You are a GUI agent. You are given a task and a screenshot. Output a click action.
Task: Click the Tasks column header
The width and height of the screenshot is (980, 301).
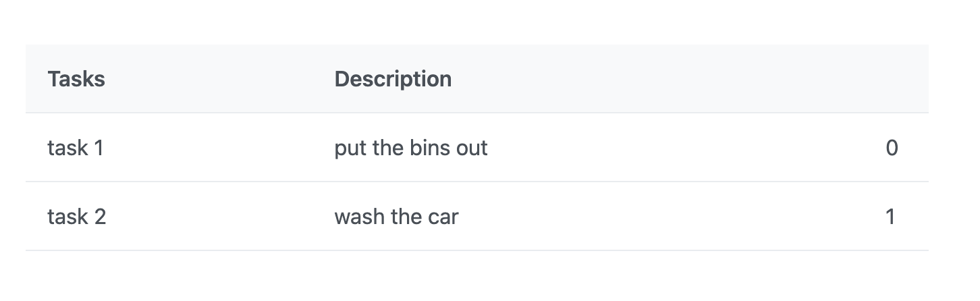[76, 79]
